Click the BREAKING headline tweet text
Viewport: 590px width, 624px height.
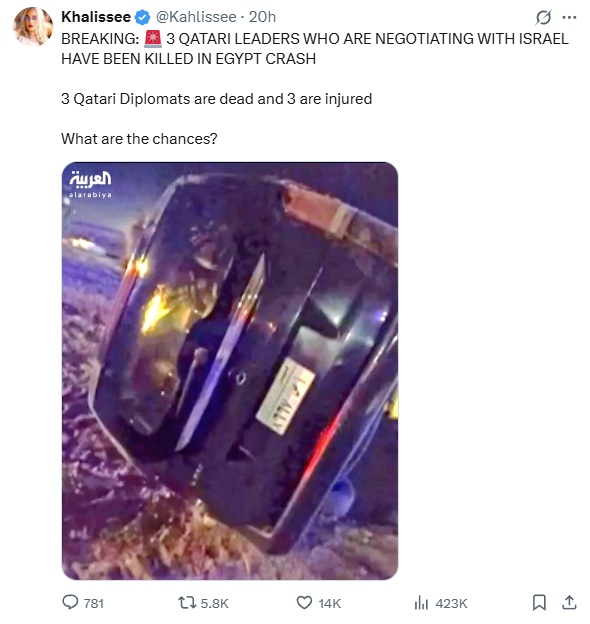(x=315, y=49)
